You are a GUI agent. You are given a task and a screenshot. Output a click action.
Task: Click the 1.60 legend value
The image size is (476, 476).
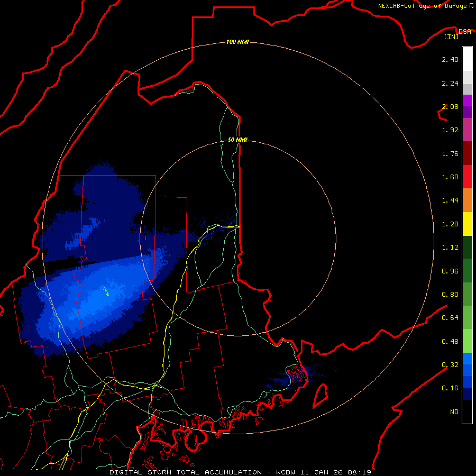click(x=450, y=177)
